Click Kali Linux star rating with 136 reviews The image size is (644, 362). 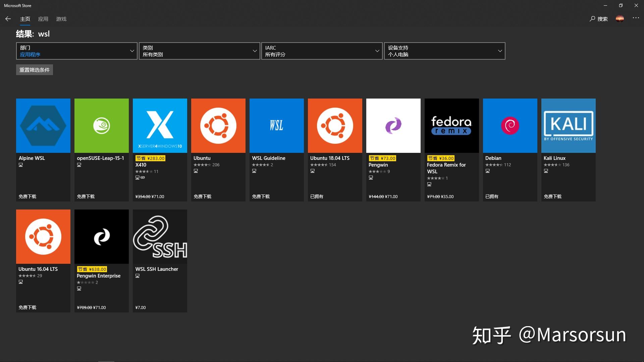coord(556,165)
